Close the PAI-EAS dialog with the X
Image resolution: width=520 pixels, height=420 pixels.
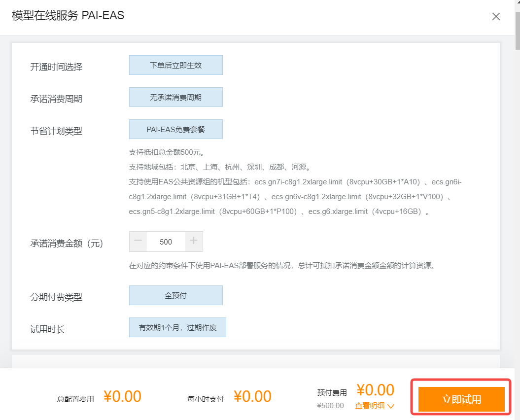[x=496, y=16]
